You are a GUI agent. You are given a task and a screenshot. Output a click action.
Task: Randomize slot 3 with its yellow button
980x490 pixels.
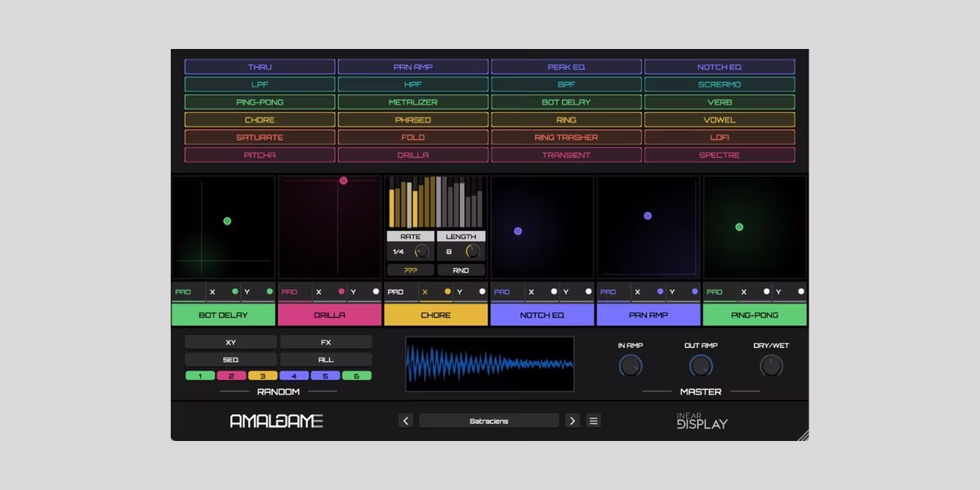(262, 376)
